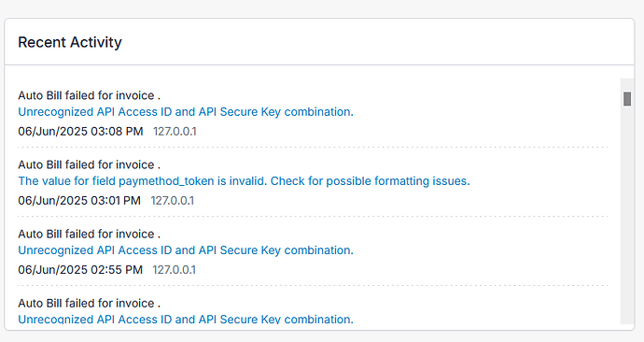
Task: Click the bottom-most 'Auto Bill failed for invoice' text
Action: (89, 303)
